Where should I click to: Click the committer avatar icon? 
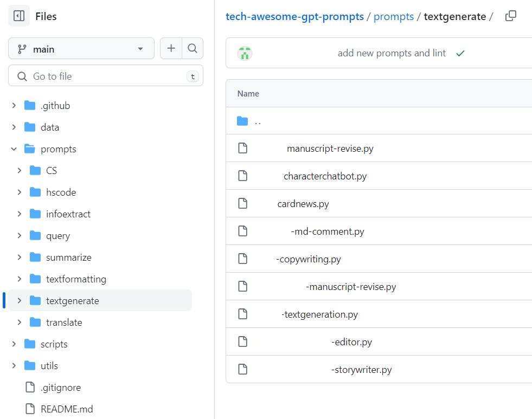click(245, 53)
